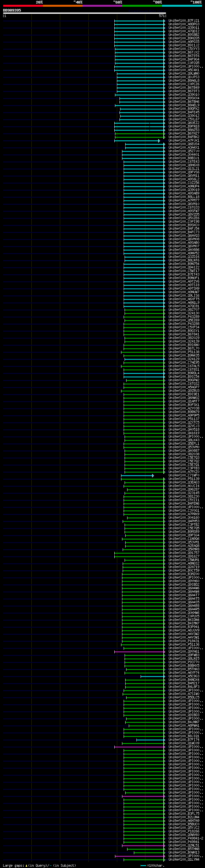Select hit UniRef100_C5XYY3
Image resolution: width=205 pixels, height=868 pixels.
(x=184, y=49)
